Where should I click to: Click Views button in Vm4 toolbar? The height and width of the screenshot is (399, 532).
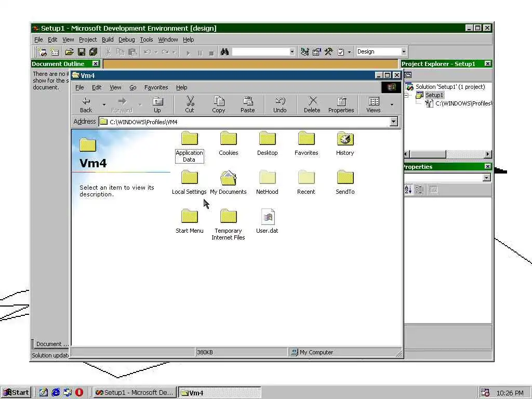[x=373, y=104]
